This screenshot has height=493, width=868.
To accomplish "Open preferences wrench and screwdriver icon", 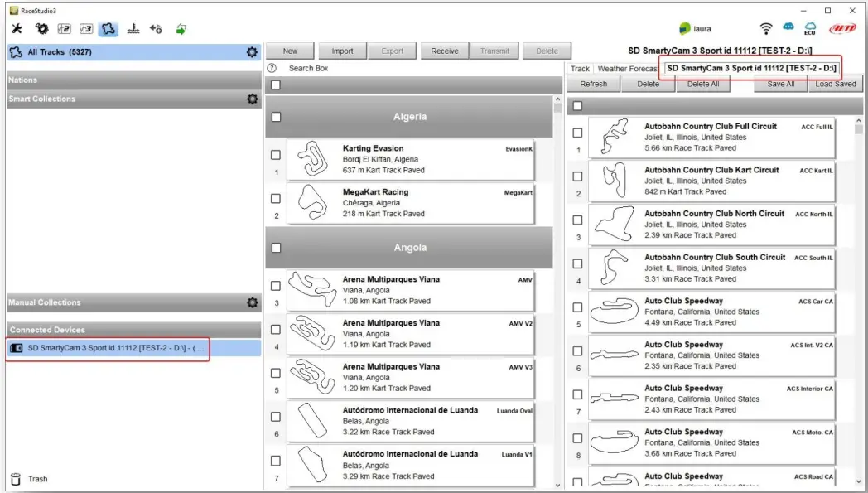I will pos(17,29).
